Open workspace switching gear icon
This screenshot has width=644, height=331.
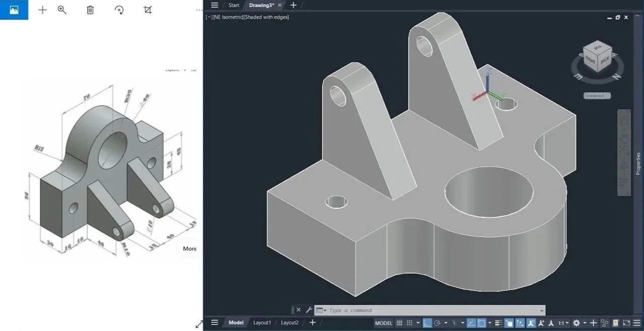click(x=577, y=323)
